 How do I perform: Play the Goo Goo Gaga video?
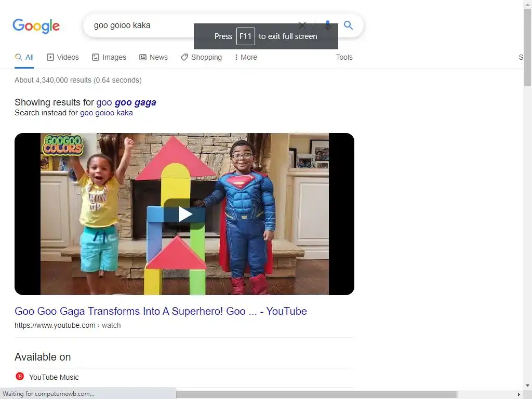(x=184, y=214)
